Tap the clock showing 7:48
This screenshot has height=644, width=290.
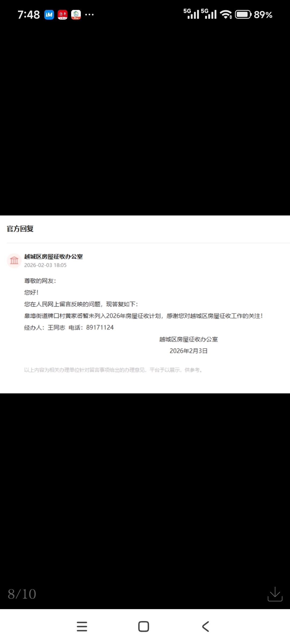29,15
